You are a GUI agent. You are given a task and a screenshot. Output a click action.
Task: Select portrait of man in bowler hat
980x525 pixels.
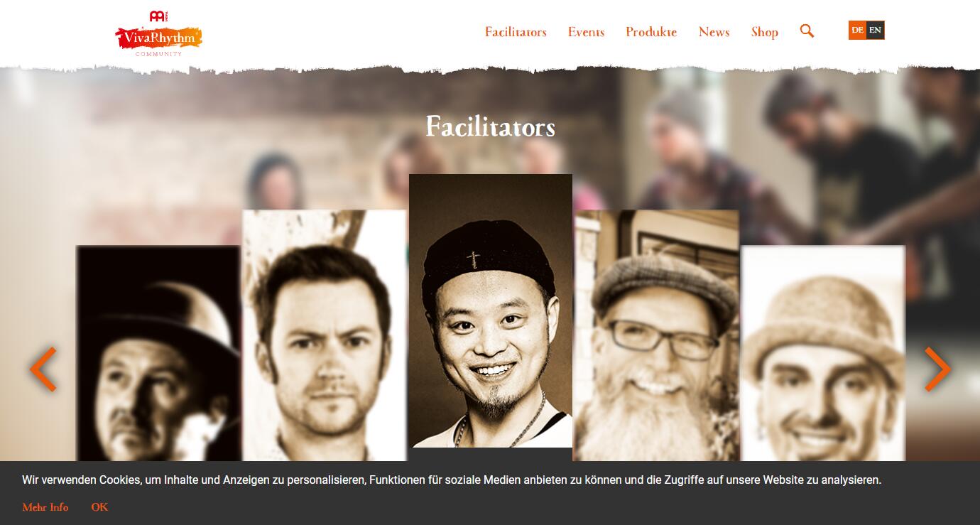click(x=158, y=353)
